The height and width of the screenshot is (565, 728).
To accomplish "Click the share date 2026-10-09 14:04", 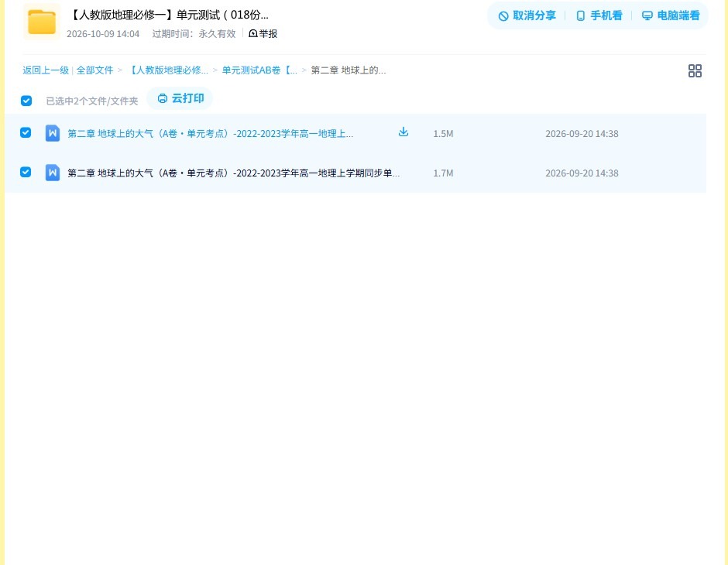I will [102, 34].
